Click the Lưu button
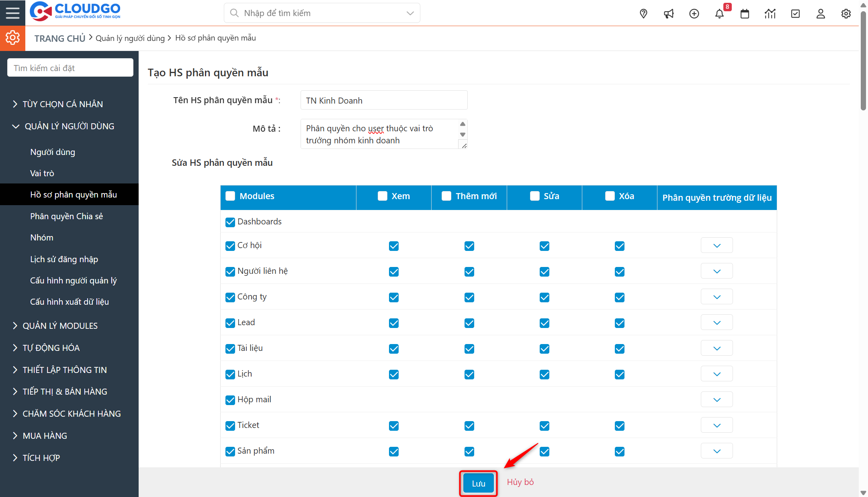The image size is (868, 497). (478, 483)
